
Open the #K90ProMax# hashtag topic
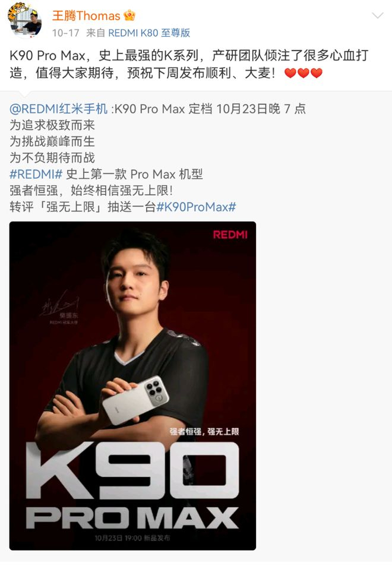(x=196, y=207)
